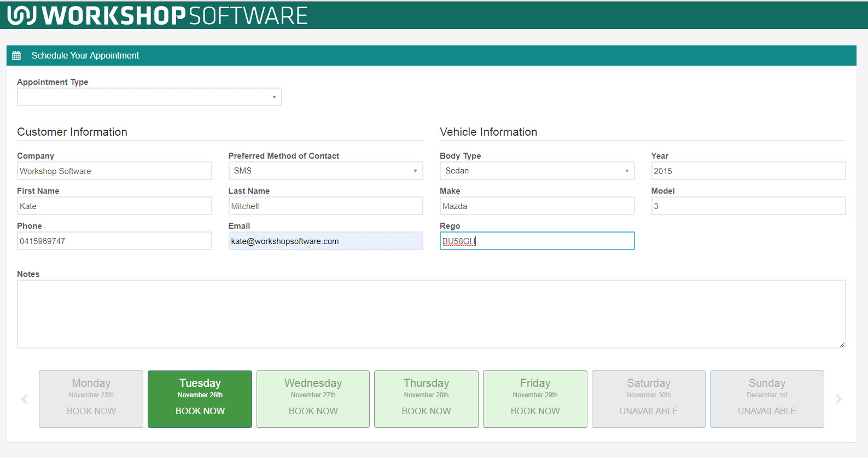Book Tuesday November 26th slot

200,399
